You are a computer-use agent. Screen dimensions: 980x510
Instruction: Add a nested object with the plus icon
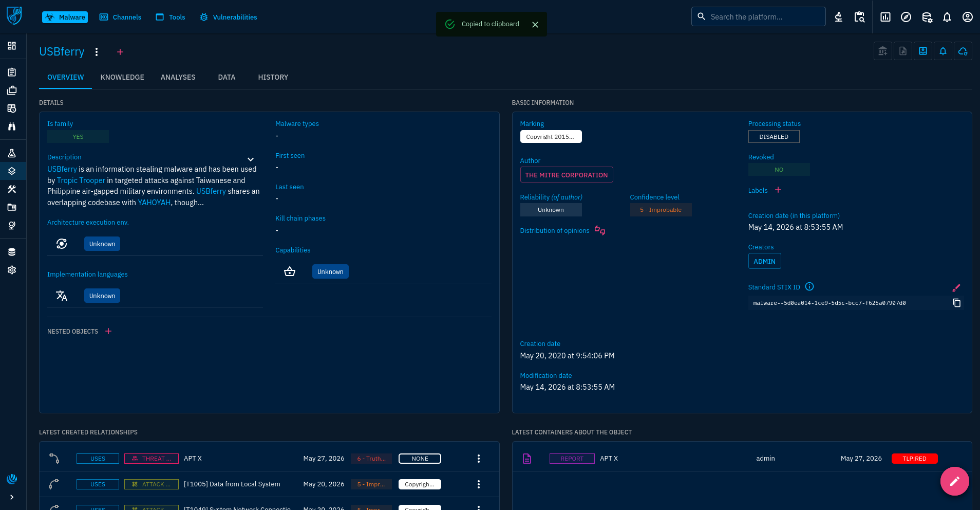pos(108,331)
